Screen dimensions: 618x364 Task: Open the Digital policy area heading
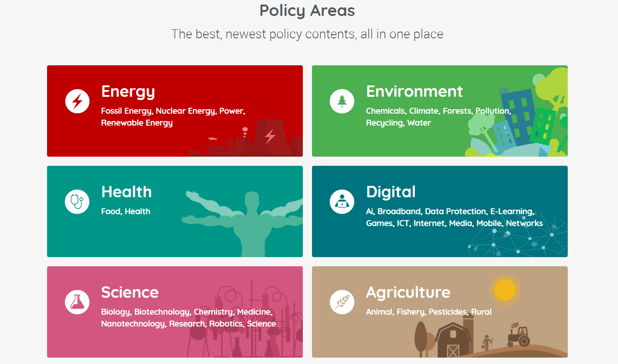click(x=391, y=192)
